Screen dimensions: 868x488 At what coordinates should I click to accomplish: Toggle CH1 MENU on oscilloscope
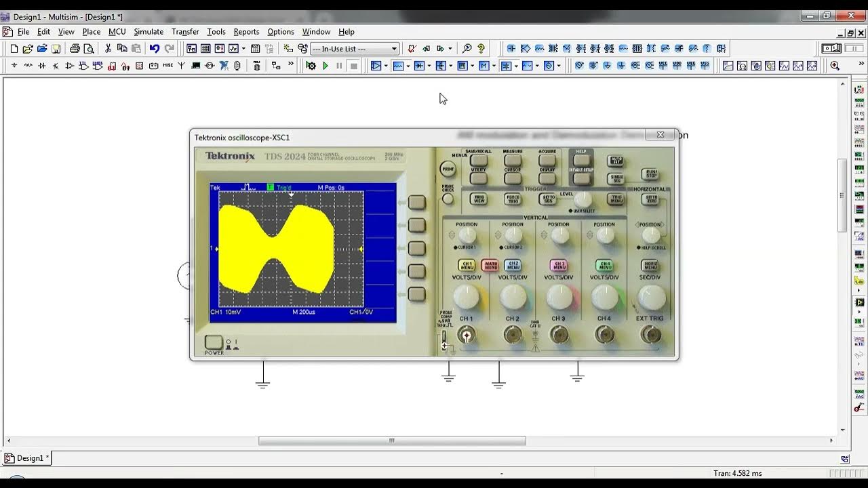coord(467,266)
